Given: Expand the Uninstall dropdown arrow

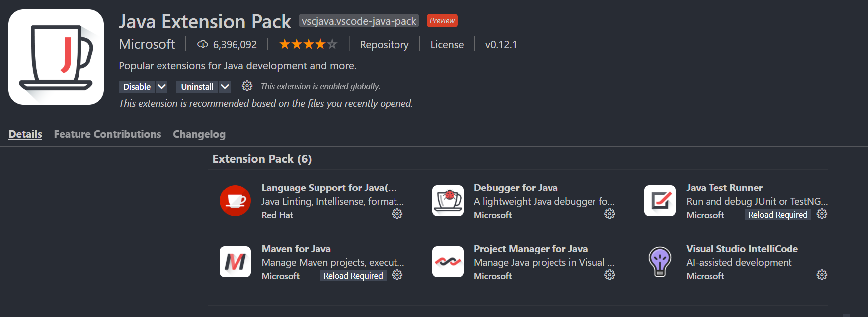Looking at the screenshot, I should coord(225,87).
